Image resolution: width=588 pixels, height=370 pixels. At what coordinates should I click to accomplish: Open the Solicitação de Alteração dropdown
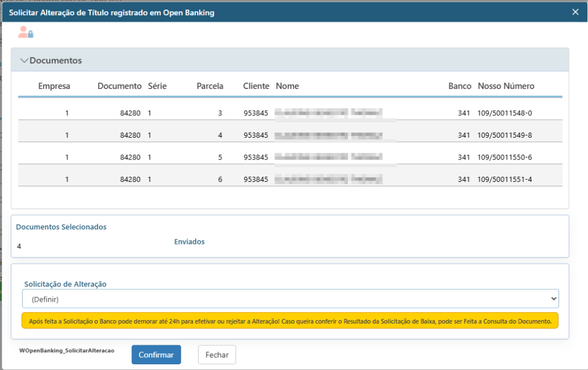pos(290,299)
